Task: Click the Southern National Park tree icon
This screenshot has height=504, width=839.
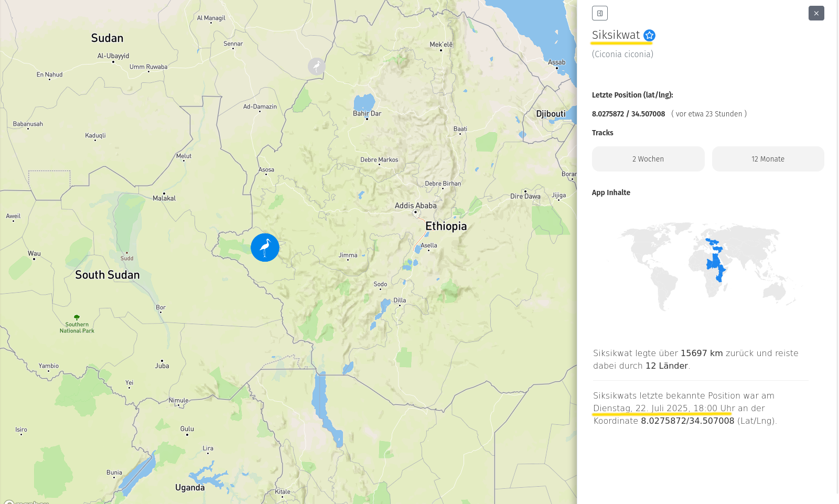Action: click(x=77, y=317)
